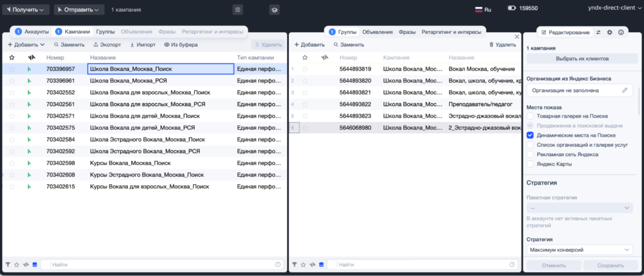Tick the Яндекс Карты checkbox
The width and height of the screenshot is (644, 276).
click(x=530, y=164)
